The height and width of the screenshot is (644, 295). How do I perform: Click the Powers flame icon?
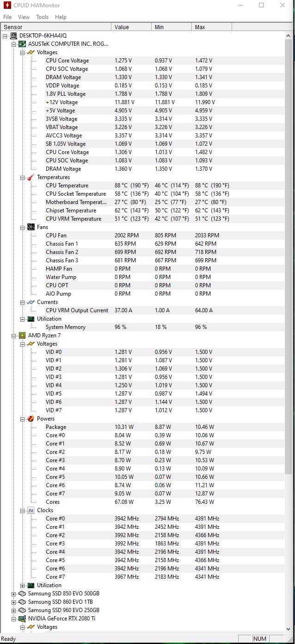[x=31, y=419]
